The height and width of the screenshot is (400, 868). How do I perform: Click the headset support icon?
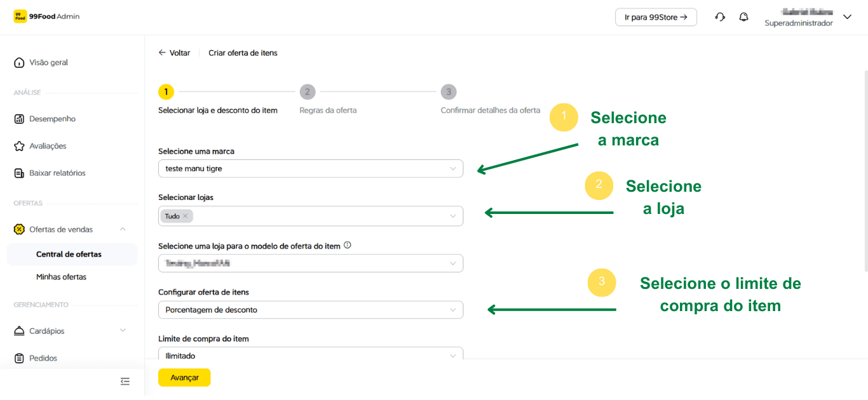point(720,17)
